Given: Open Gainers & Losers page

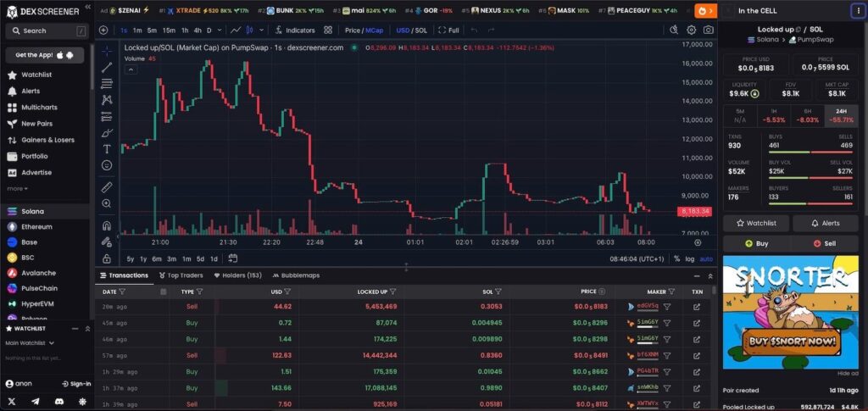Looking at the screenshot, I should point(47,140).
